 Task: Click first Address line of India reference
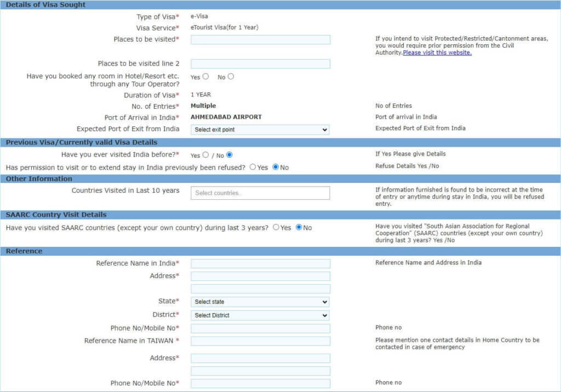260,276
